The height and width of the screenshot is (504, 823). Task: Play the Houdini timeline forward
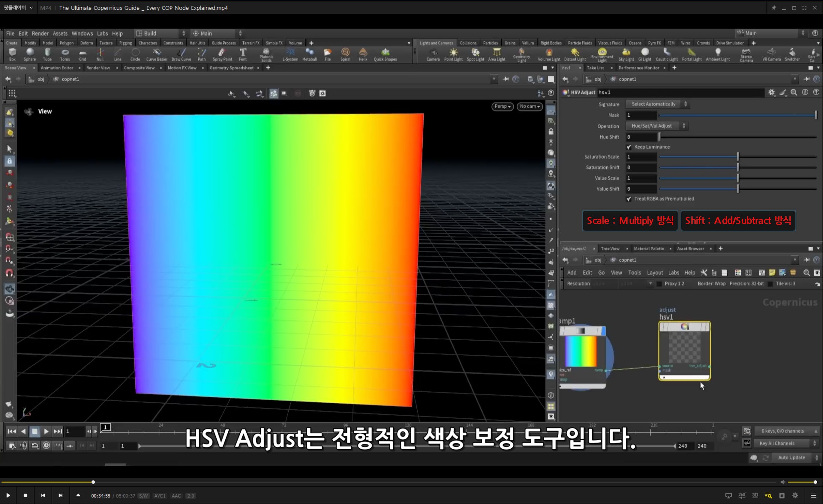[x=46, y=431]
